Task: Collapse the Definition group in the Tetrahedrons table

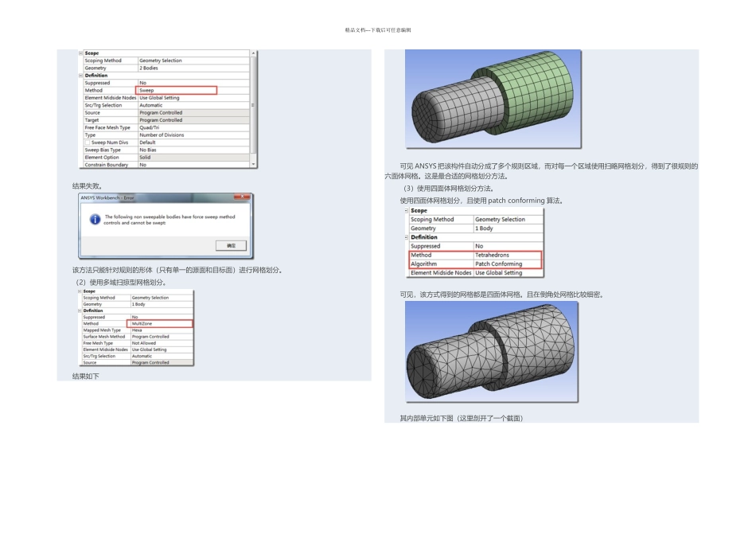Action: [407, 237]
